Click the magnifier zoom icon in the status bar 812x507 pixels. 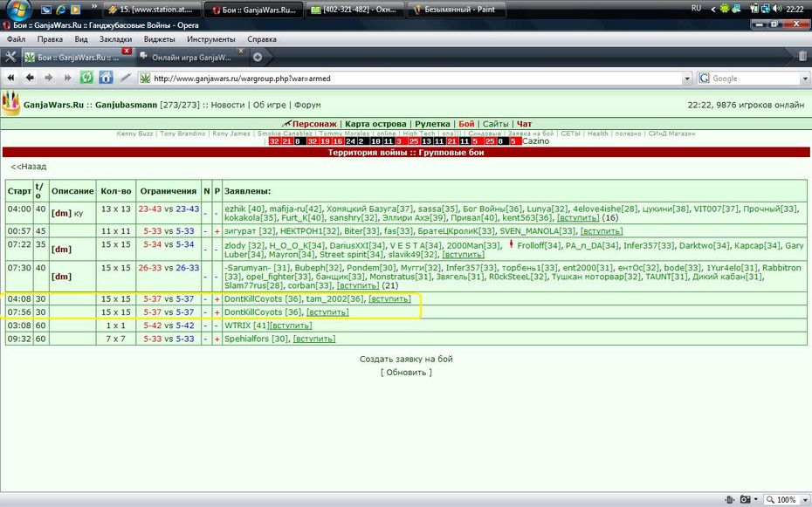click(770, 499)
